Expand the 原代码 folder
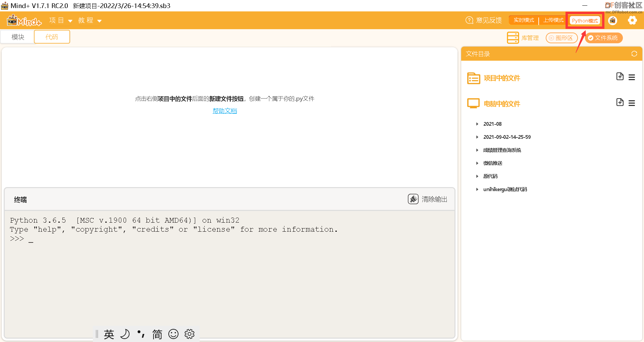 (477, 176)
